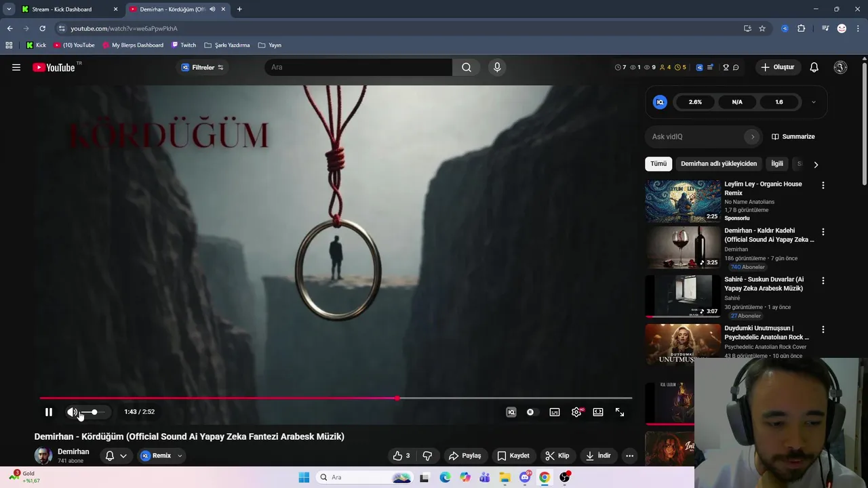
Task: Click the vidIQ icon in player controls
Action: tap(511, 412)
